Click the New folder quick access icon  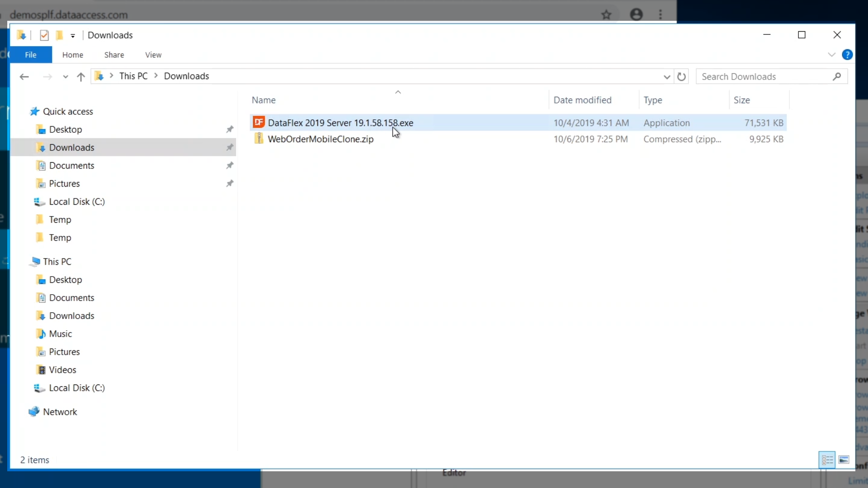coord(59,35)
